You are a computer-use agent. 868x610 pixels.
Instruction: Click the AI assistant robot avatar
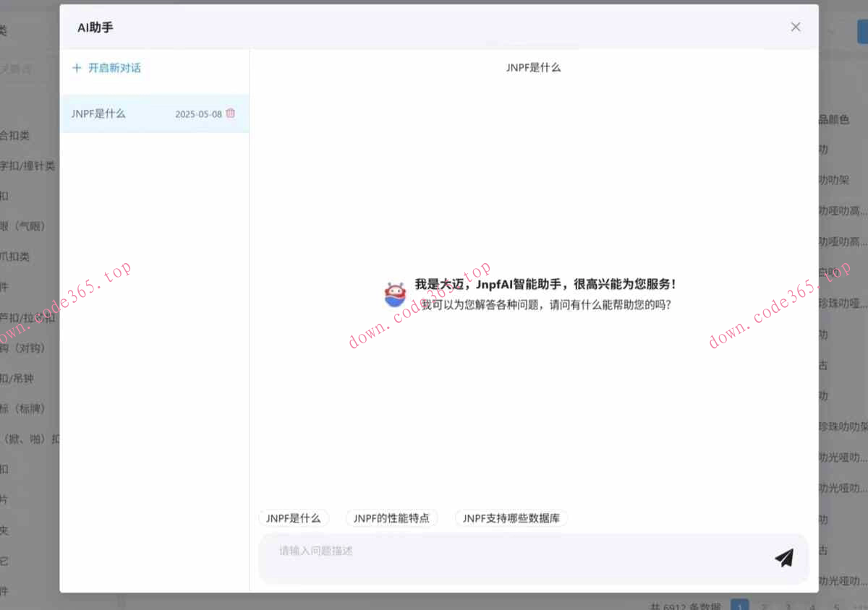393,293
